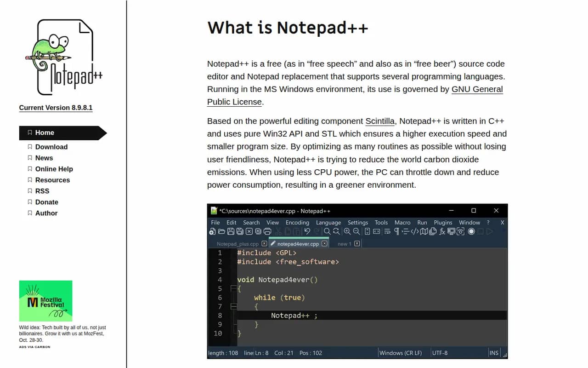Click the Open file folder toolbar icon

click(x=221, y=231)
